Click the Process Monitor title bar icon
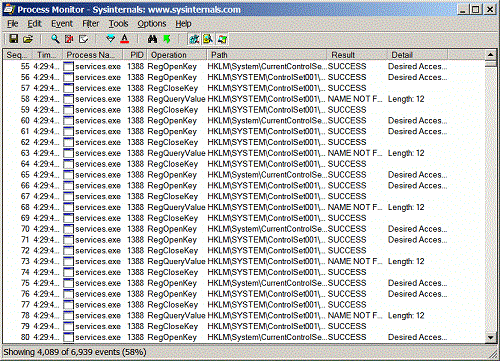500x361 pixels. tap(8, 9)
